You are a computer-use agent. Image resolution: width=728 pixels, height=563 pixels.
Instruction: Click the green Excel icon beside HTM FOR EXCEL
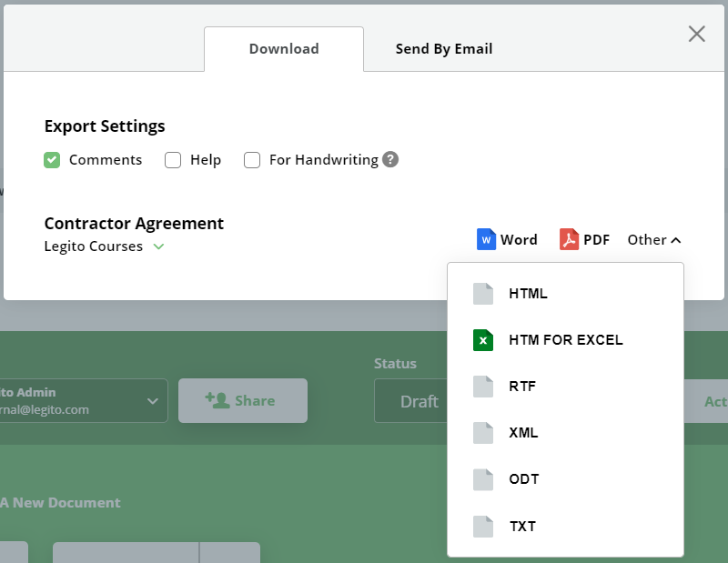pos(483,340)
